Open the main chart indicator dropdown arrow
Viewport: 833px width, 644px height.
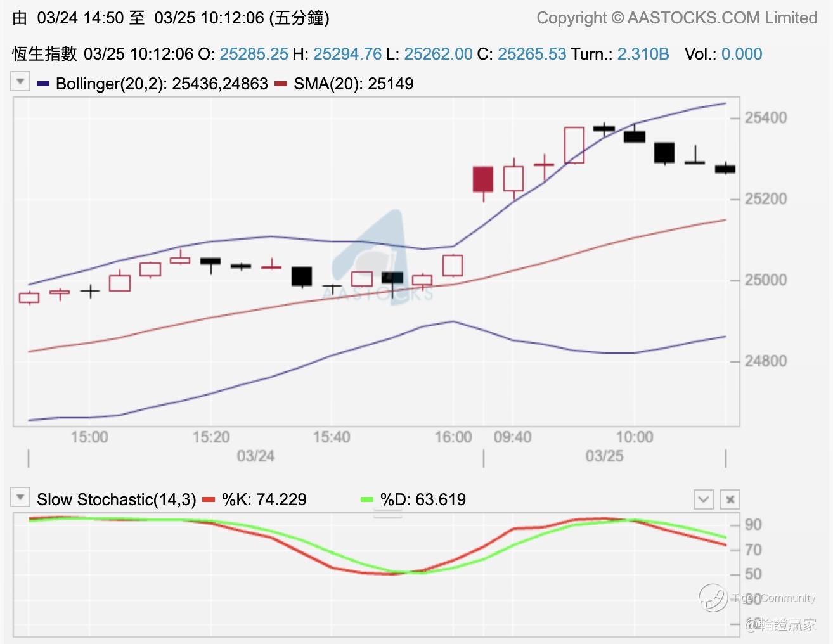click(x=20, y=82)
